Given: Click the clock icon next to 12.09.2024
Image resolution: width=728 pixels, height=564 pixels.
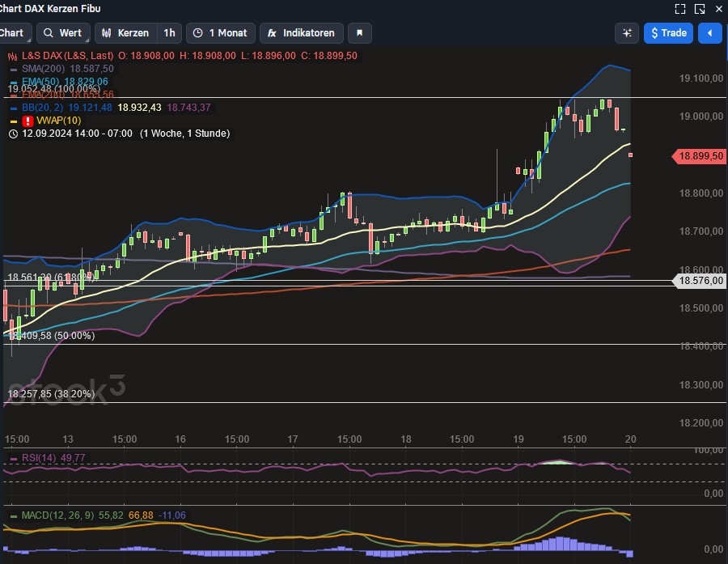Looking at the screenshot, I should pyautogui.click(x=12, y=134).
